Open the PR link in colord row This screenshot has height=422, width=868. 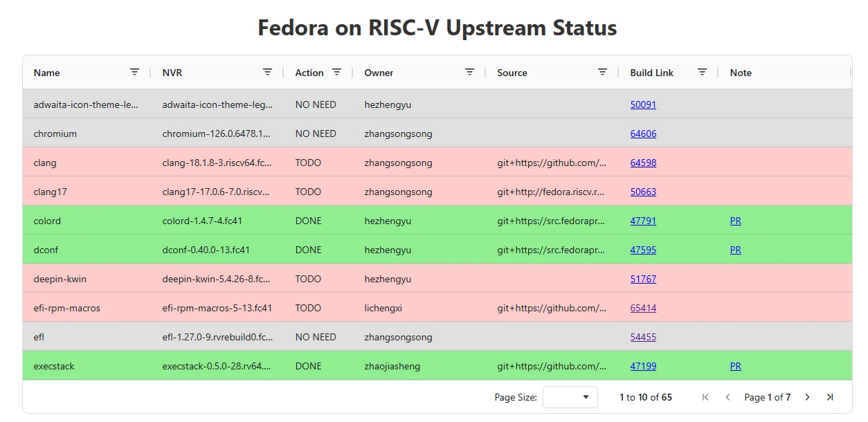pos(735,221)
